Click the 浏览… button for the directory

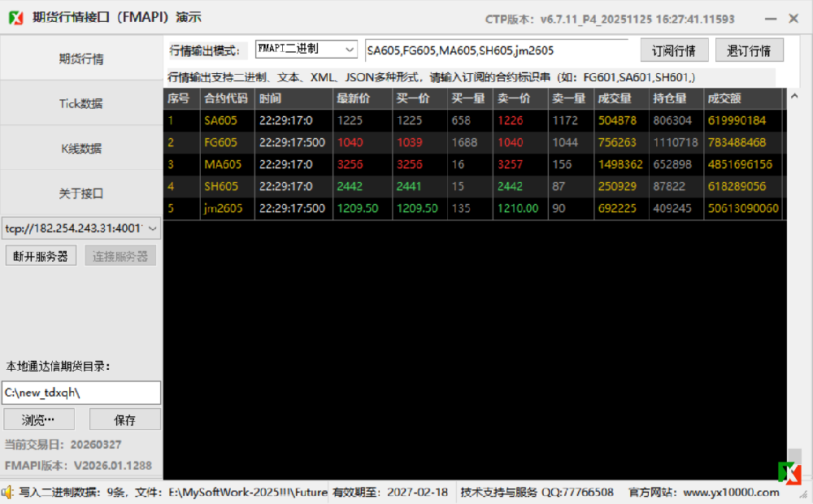point(38,419)
